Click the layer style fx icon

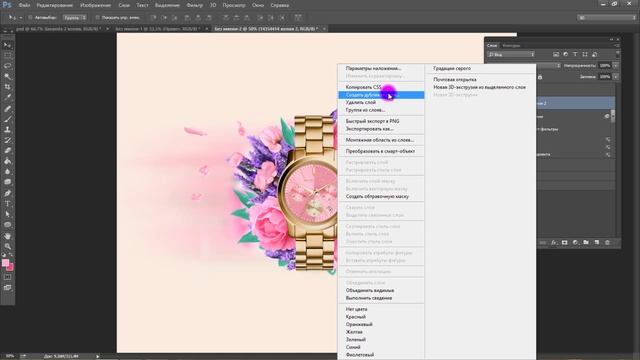[554, 242]
